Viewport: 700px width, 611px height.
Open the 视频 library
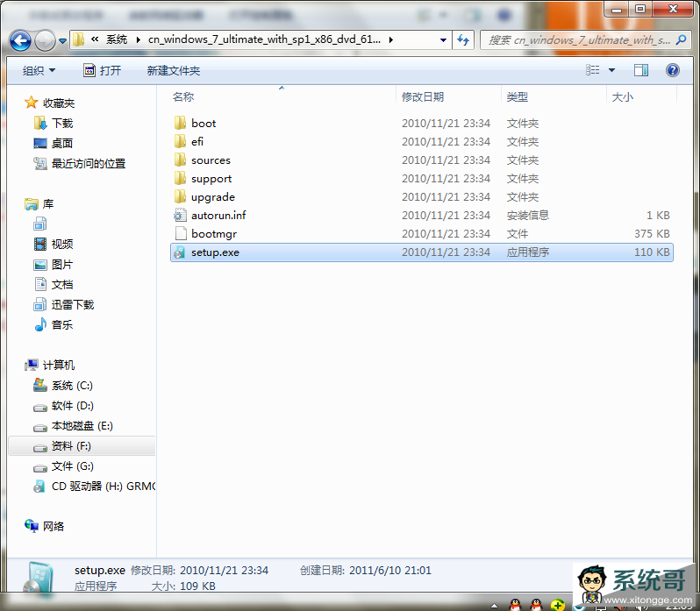click(x=62, y=244)
